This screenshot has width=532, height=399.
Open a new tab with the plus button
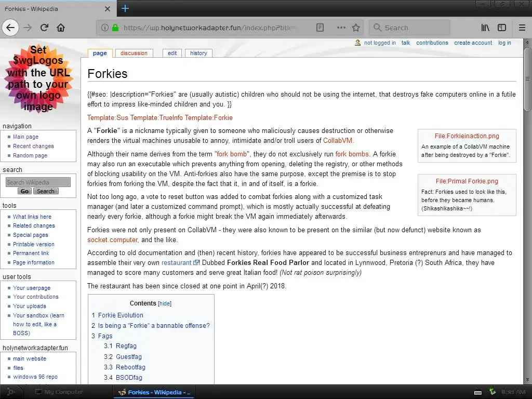tap(125, 8)
